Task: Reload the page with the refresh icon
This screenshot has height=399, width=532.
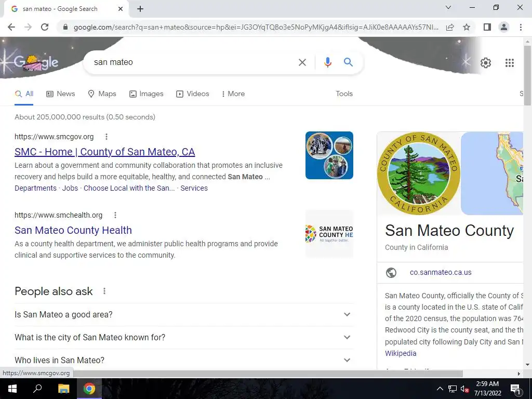Action: (x=45, y=27)
